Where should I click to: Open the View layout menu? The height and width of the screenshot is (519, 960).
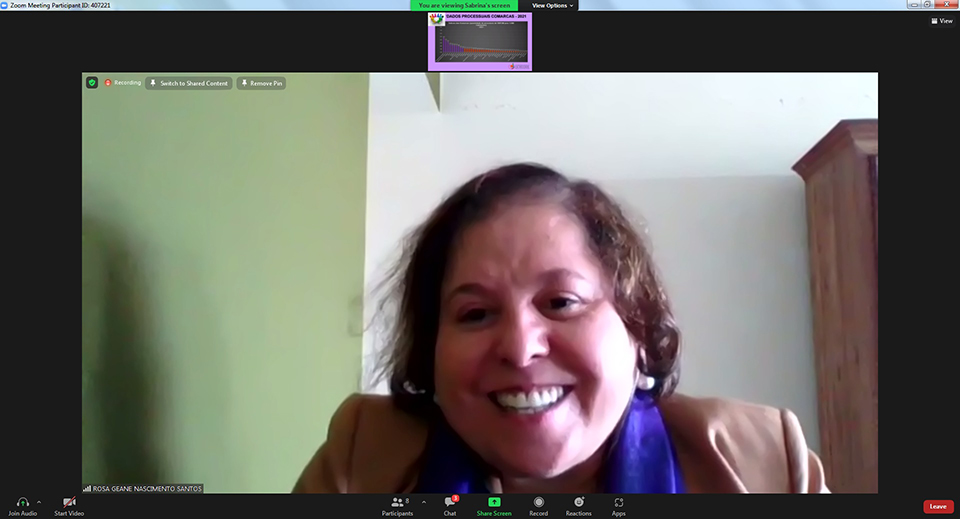click(940, 20)
